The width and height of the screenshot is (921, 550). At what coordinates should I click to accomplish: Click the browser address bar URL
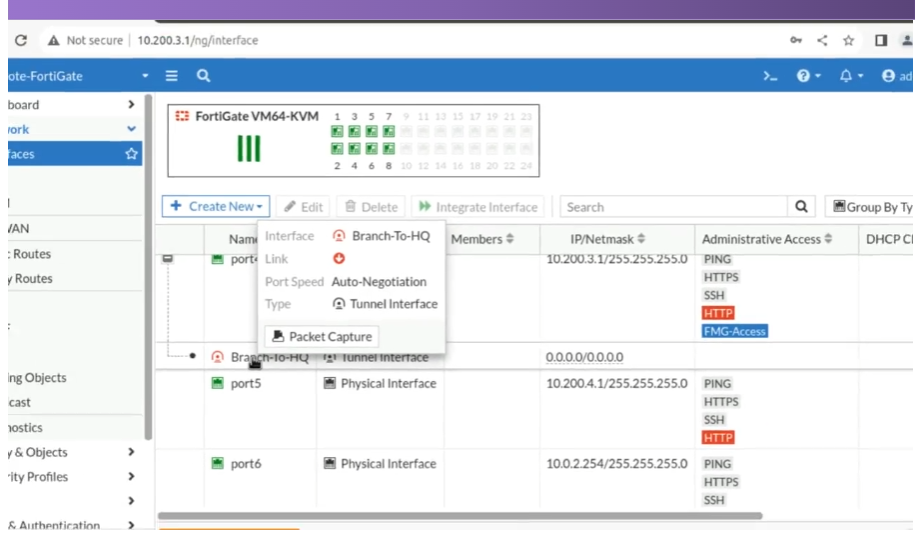click(197, 40)
